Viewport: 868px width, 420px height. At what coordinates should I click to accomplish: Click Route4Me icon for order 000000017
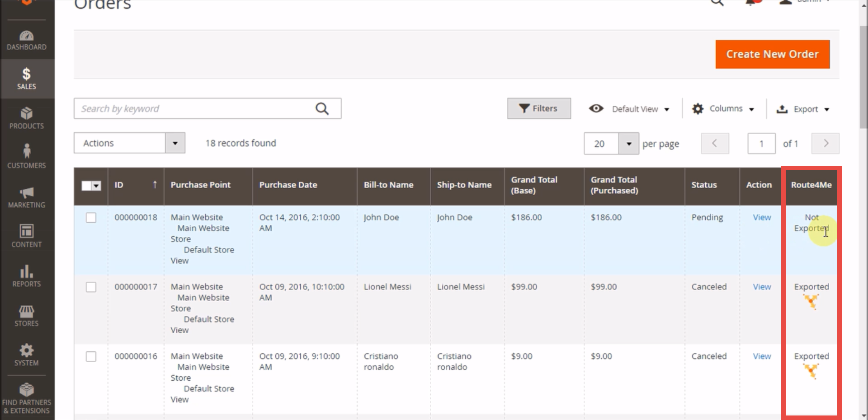(x=811, y=302)
